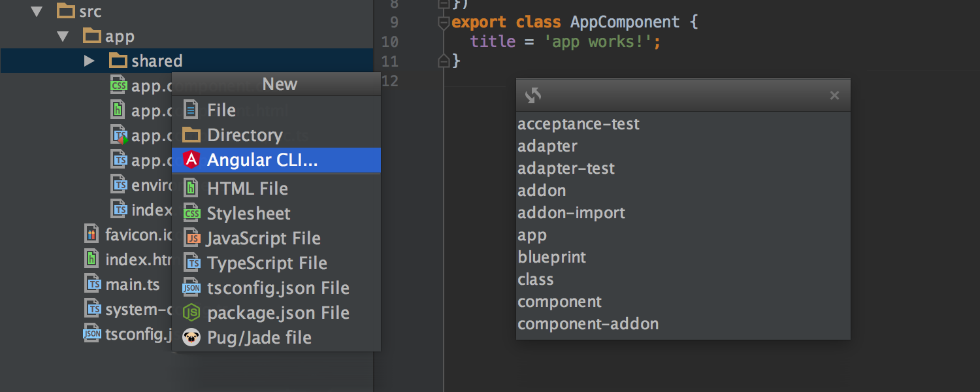Click the HTML File icon in menu
The height and width of the screenshot is (392, 980).
click(x=191, y=188)
